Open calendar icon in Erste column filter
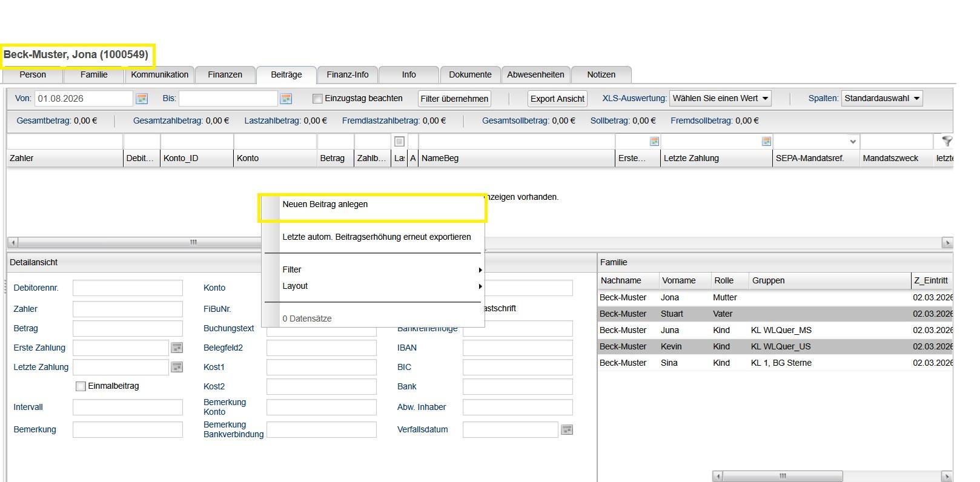The image size is (980, 482). pyautogui.click(x=654, y=142)
